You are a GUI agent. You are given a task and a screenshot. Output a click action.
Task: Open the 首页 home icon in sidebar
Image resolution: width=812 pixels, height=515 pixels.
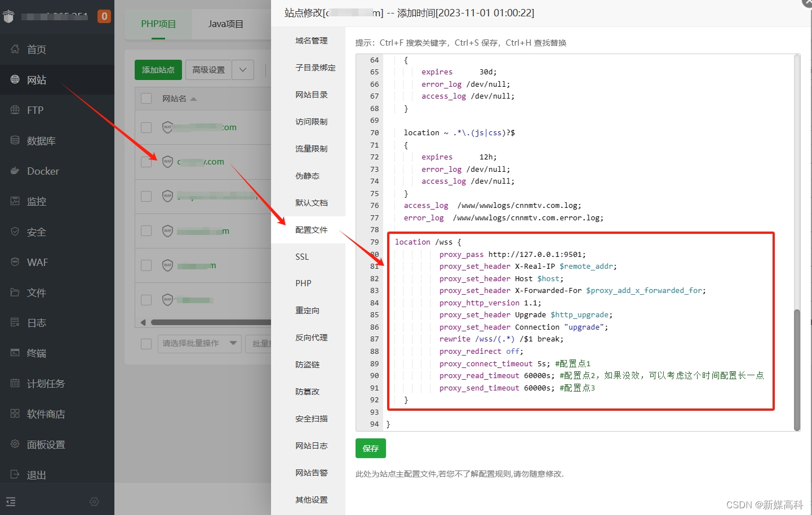tap(15, 49)
